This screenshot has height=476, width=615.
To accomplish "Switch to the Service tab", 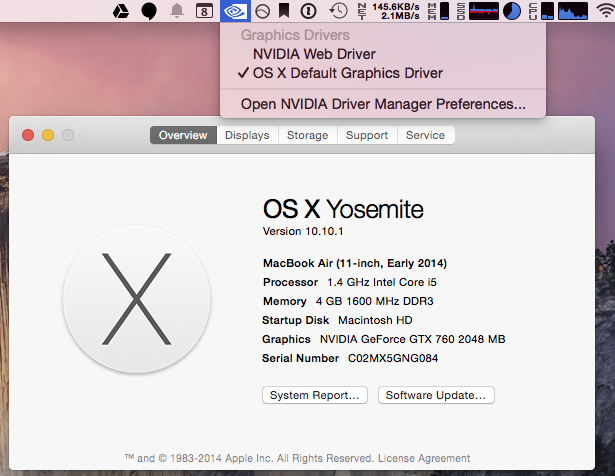I will [x=426, y=135].
